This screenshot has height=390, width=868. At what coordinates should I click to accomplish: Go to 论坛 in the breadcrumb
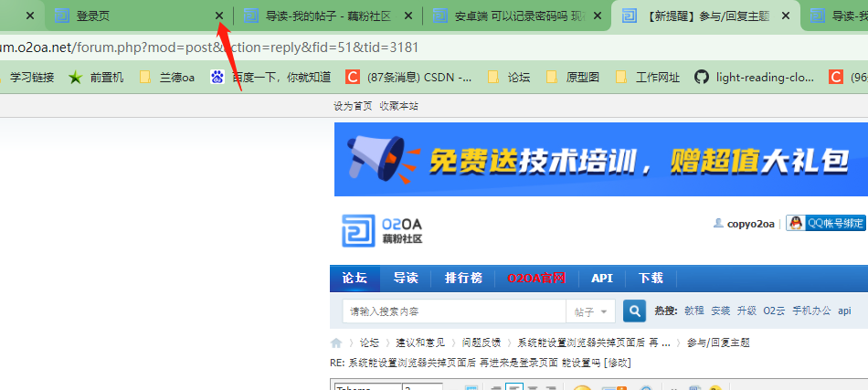click(369, 343)
